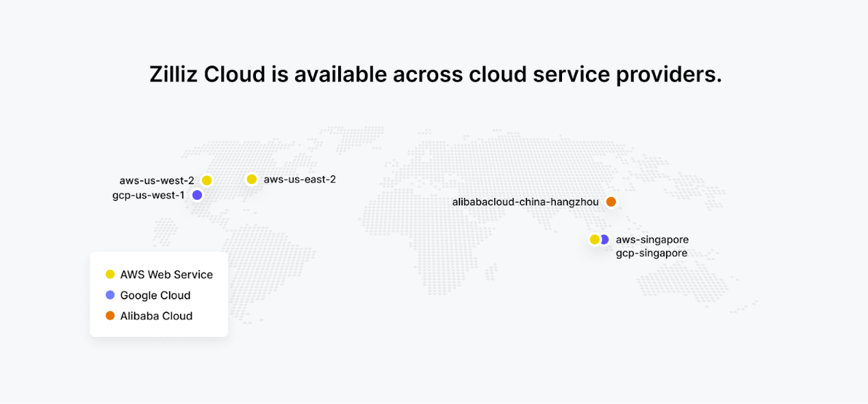Viewport: 868px width, 404px height.
Task: Select the gcp-us-west-1 region label
Action: [149, 195]
